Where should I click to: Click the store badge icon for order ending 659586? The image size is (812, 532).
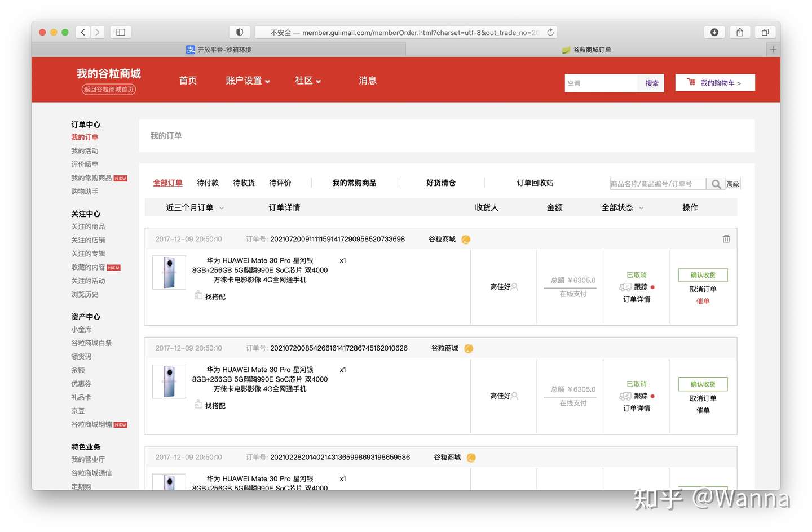[471, 458]
